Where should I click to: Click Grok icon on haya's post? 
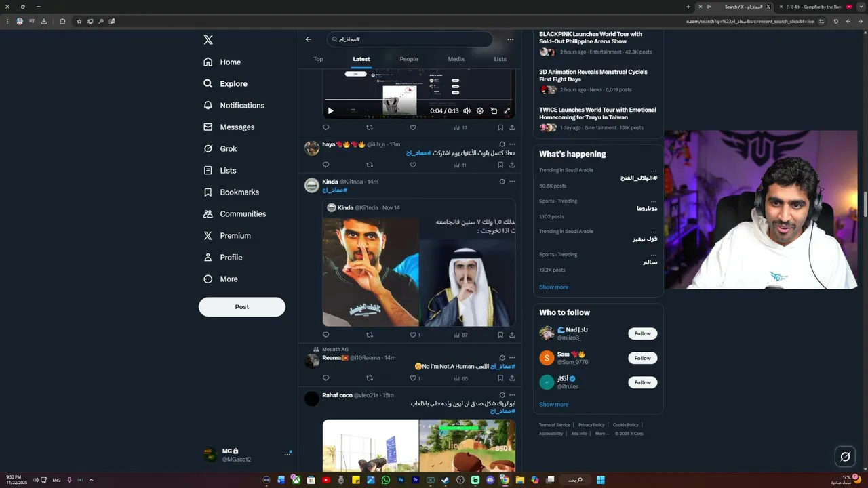coord(502,144)
